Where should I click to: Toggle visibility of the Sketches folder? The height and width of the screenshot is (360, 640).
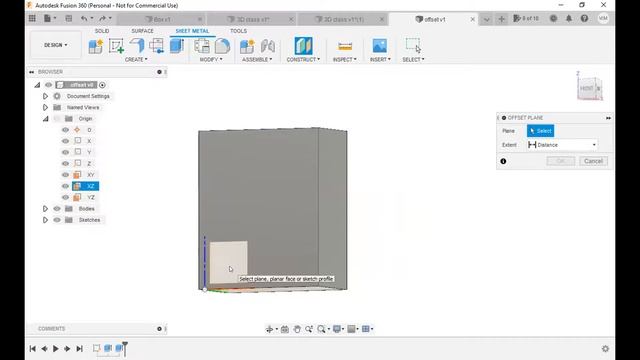57,220
